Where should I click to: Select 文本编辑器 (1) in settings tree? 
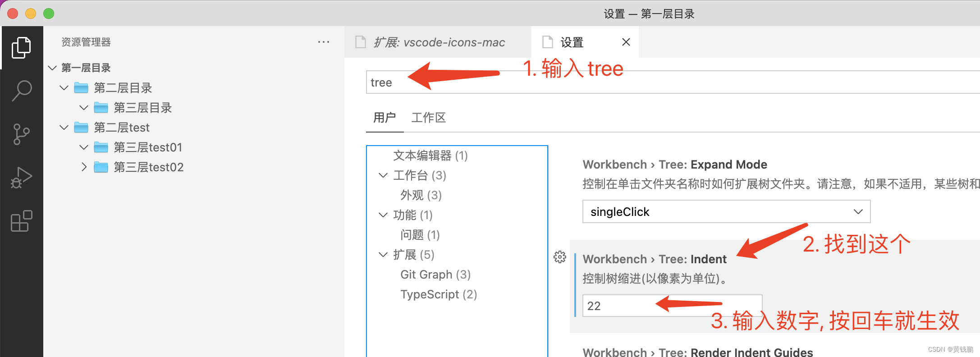430,156
